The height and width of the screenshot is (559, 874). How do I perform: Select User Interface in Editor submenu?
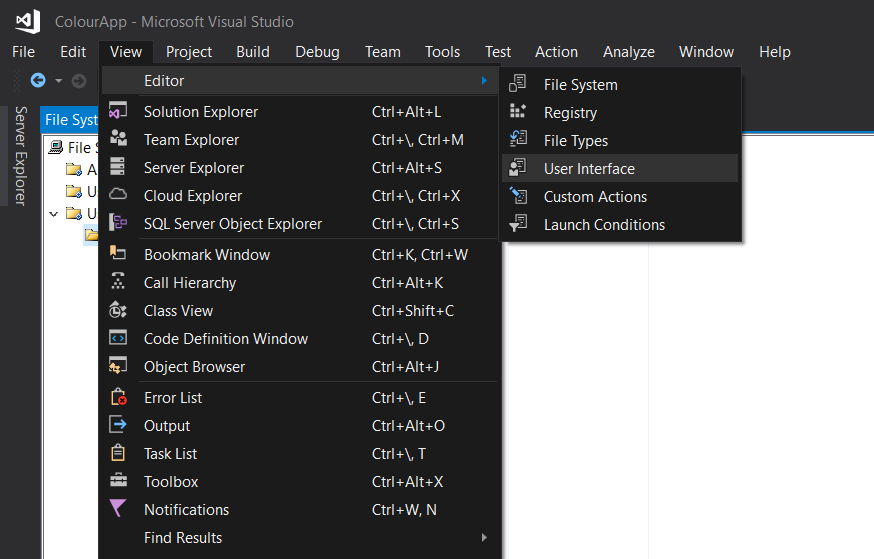point(620,168)
